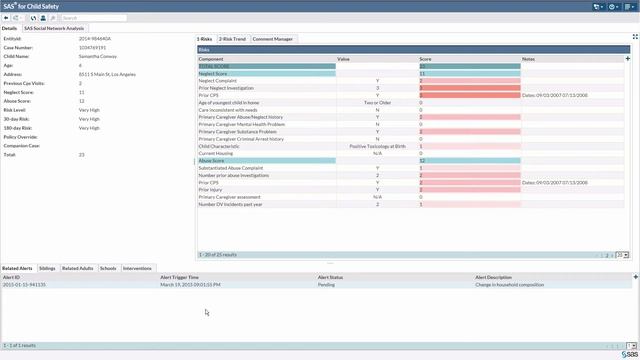Viewport: 640px width, 360px height.
Task: Click the Score column header
Action: click(x=470, y=59)
